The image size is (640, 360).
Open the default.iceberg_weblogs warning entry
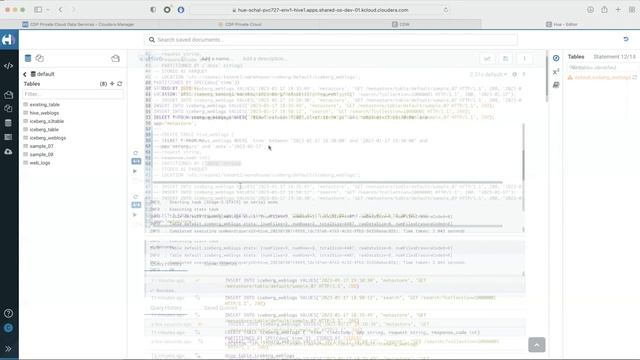(x=602, y=77)
